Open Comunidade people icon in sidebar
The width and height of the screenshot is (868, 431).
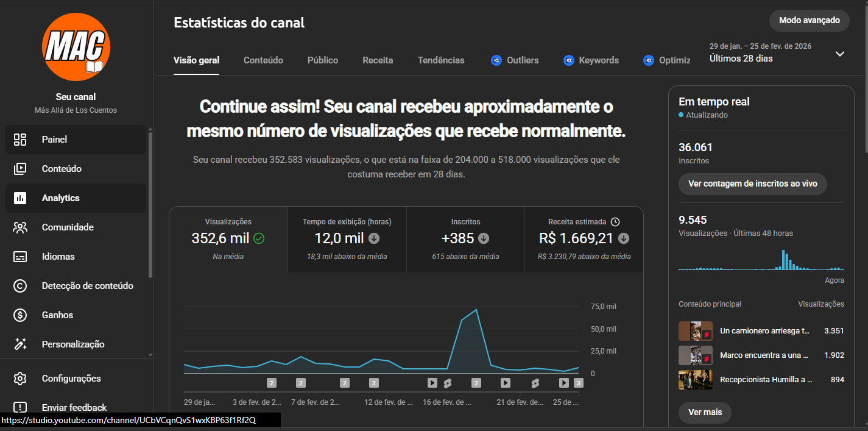pos(20,227)
